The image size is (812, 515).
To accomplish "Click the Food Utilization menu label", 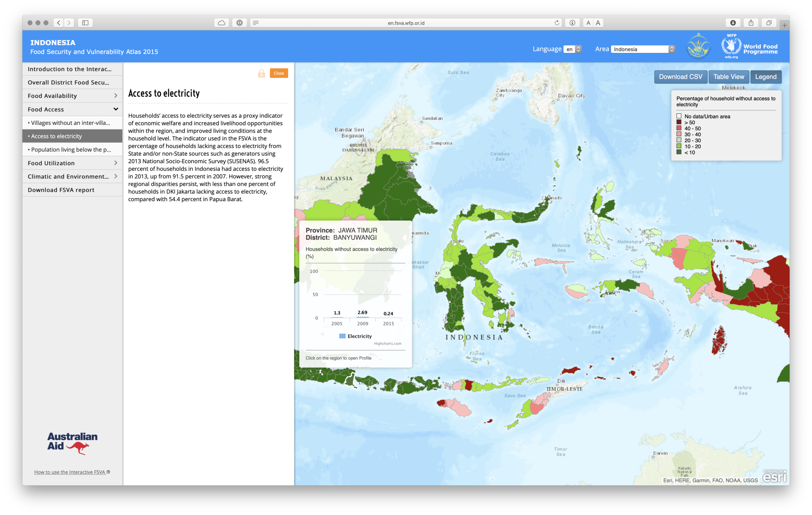I will tap(51, 163).
